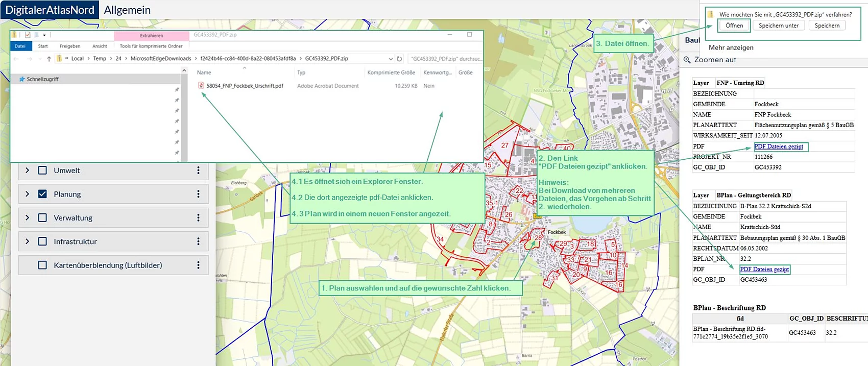Click the checkmark properties icon in Explorer title bar
The image size is (868, 366).
coord(28,35)
